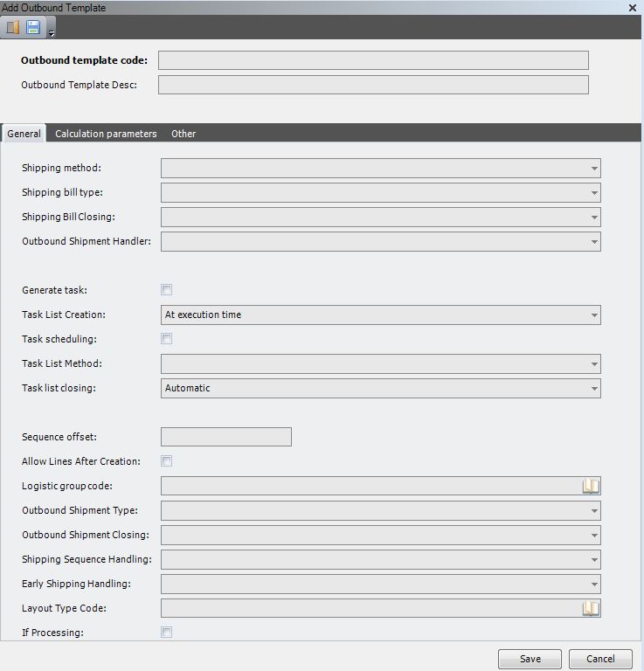
Task: Open Outbound Shipment Closing dropdown
Action: coord(594,535)
